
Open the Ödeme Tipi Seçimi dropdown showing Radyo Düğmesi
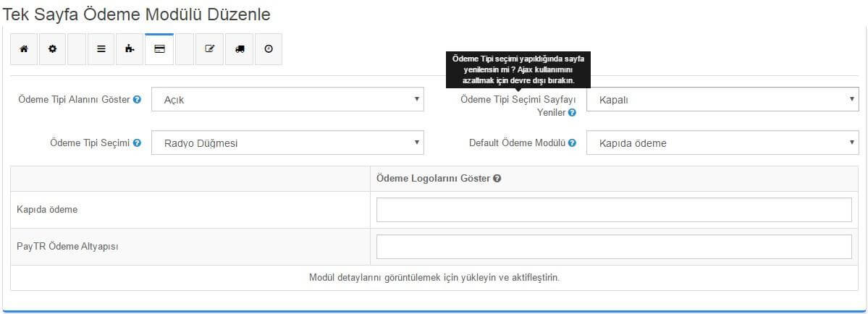click(x=288, y=143)
